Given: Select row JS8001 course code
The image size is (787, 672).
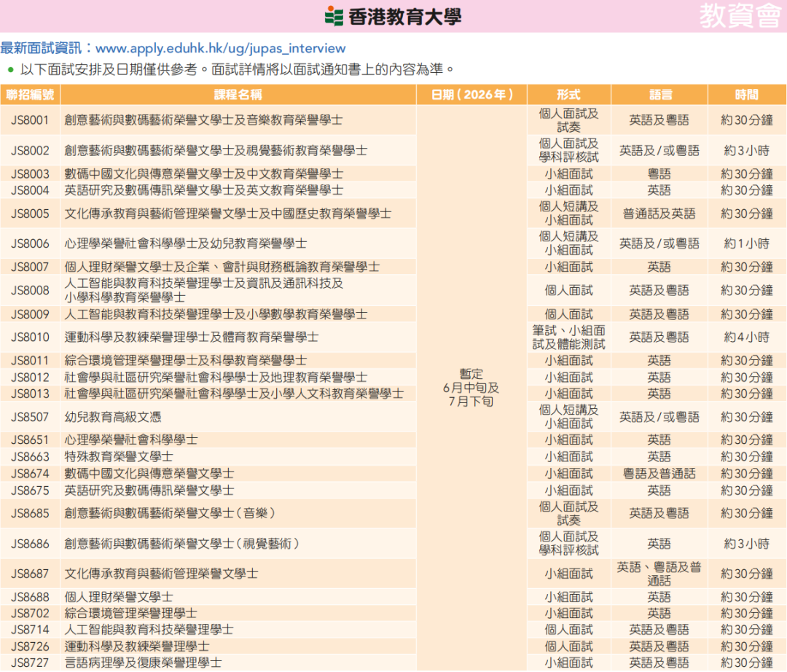Looking at the screenshot, I should [x=28, y=119].
